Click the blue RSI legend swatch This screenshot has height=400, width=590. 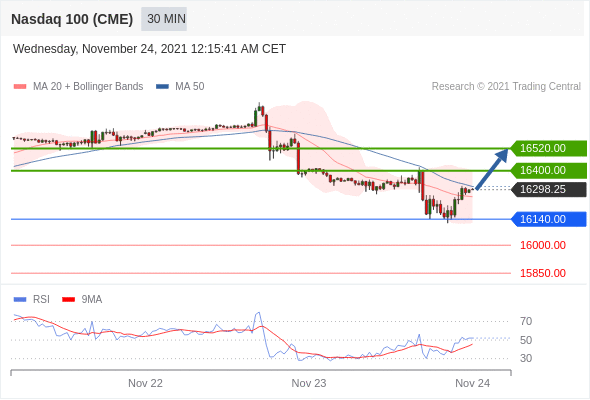click(20, 300)
